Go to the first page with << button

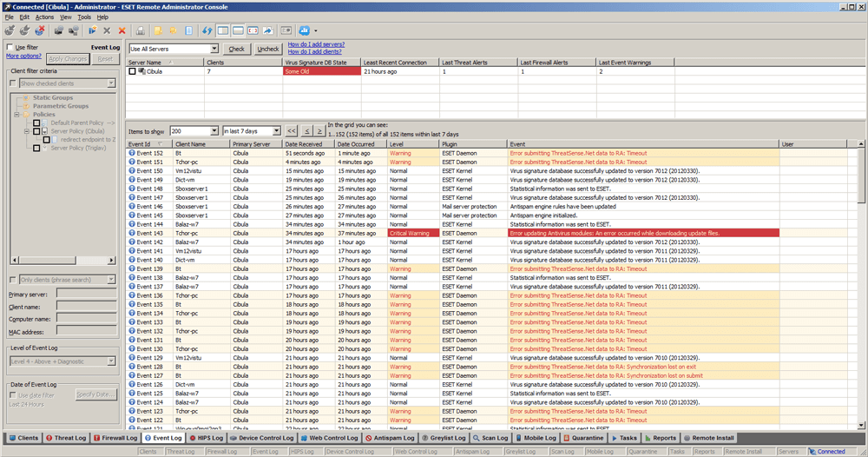pyautogui.click(x=292, y=131)
